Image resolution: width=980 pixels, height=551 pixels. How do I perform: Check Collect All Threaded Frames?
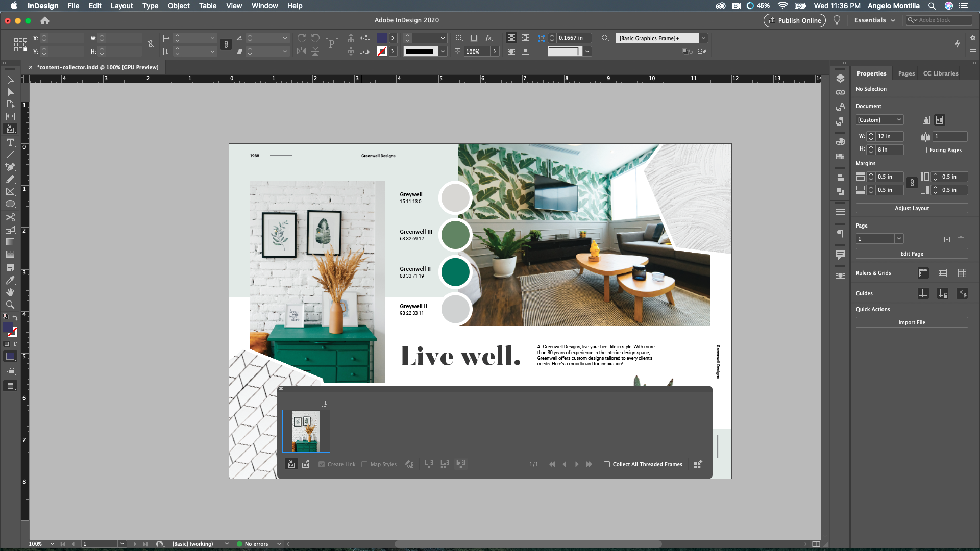tap(607, 464)
